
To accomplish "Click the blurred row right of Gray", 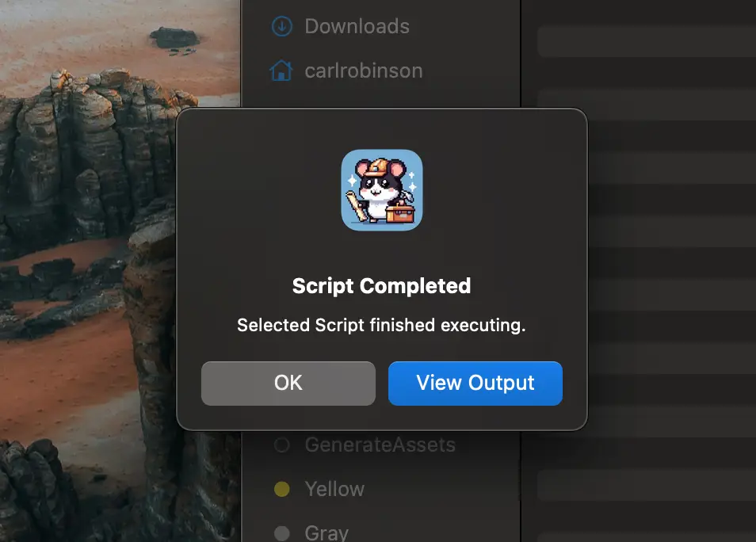I will (646, 529).
